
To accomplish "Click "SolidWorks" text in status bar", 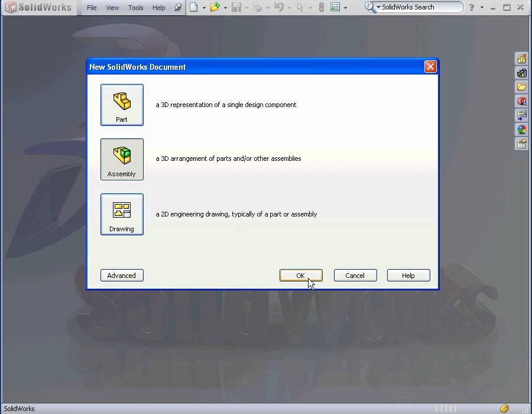I will [19, 409].
